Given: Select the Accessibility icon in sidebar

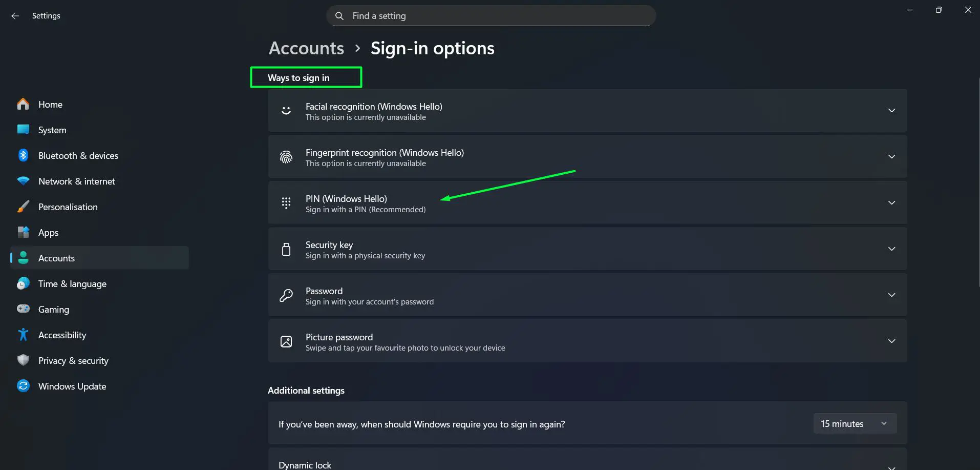Looking at the screenshot, I should [x=23, y=335].
